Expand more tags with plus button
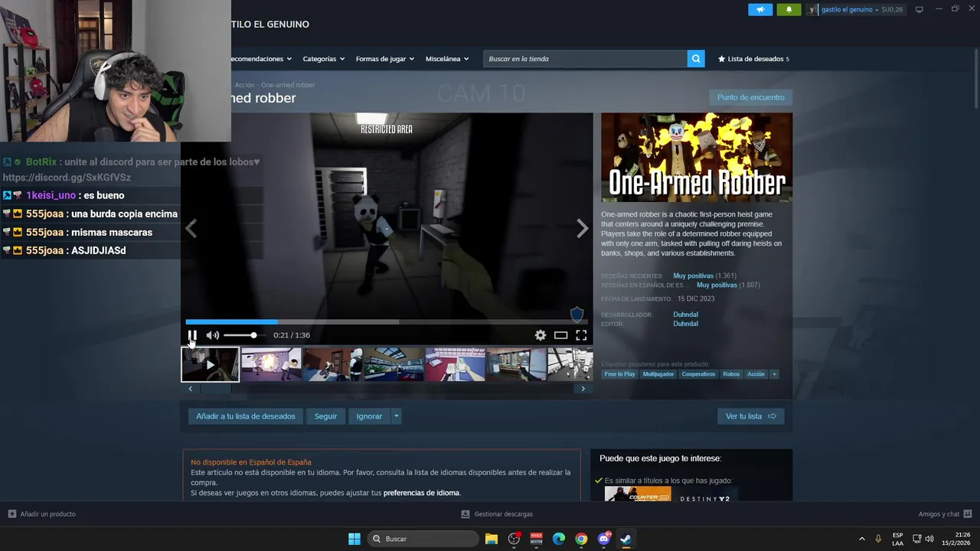This screenshot has width=980, height=551. point(774,374)
